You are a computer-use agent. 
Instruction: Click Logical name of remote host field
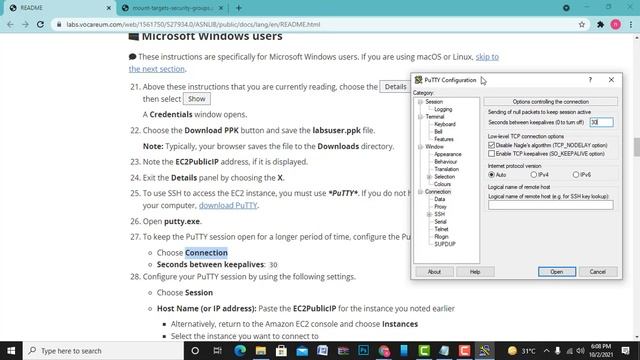point(551,205)
